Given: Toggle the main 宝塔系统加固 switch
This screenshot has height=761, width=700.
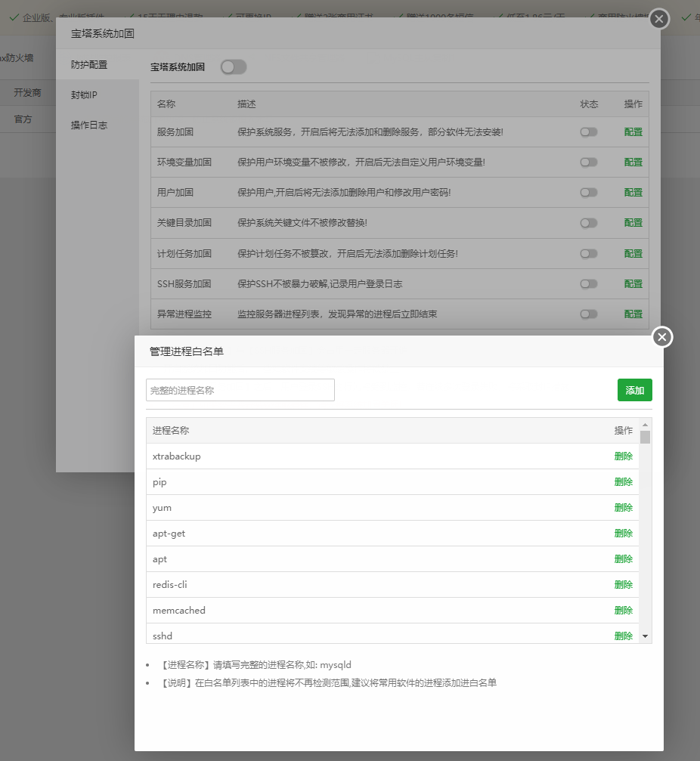Looking at the screenshot, I should [x=234, y=67].
